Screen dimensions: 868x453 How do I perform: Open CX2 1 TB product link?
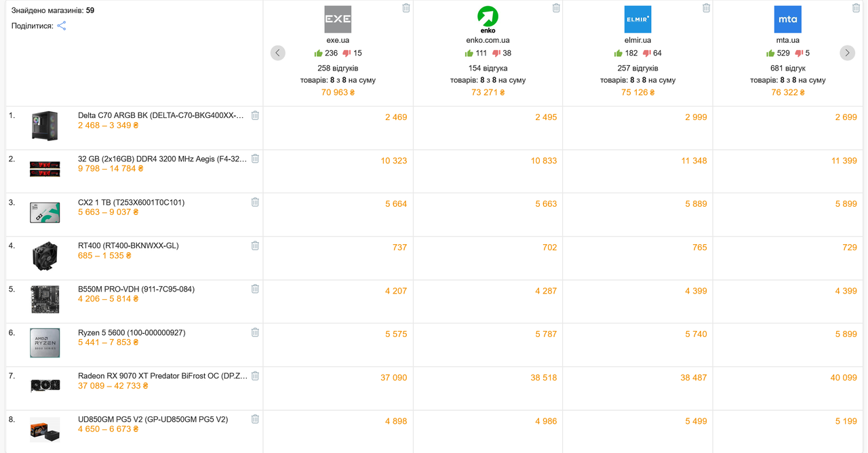tap(131, 202)
